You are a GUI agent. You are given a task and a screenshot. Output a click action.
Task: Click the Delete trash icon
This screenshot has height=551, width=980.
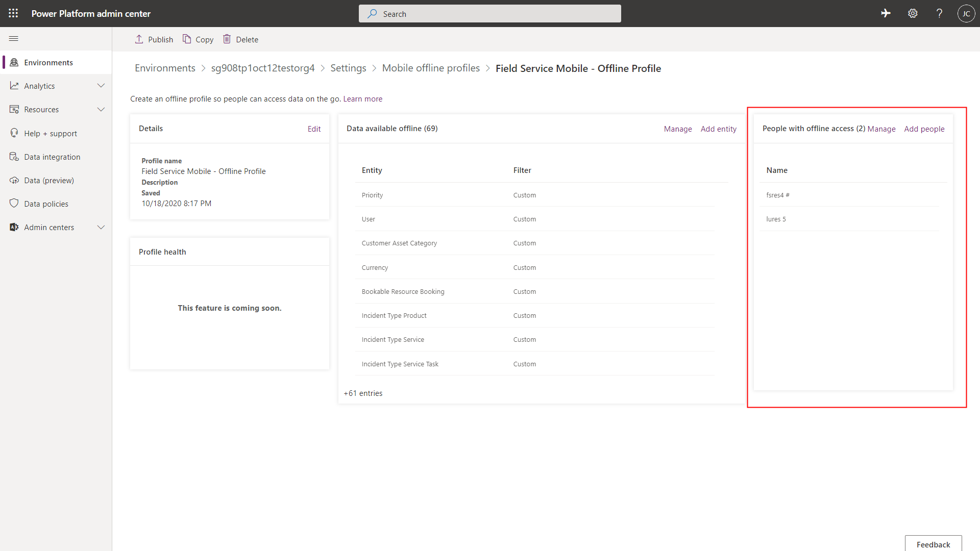[227, 39]
